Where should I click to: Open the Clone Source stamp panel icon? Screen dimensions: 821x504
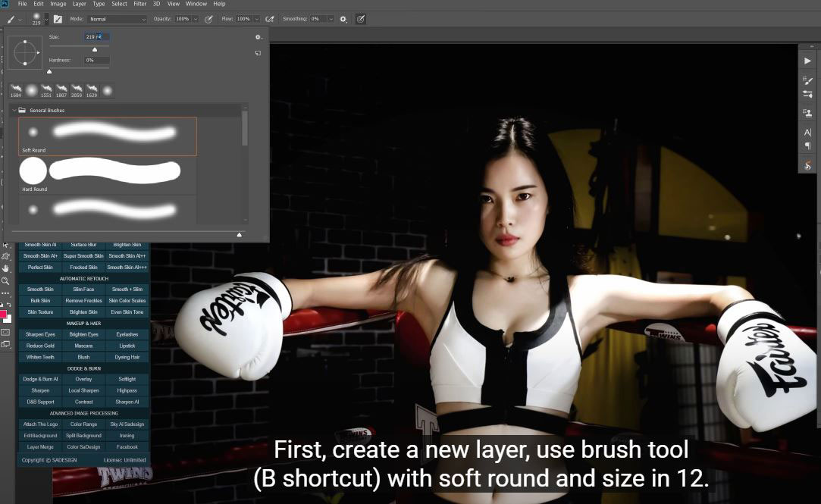coord(808,113)
